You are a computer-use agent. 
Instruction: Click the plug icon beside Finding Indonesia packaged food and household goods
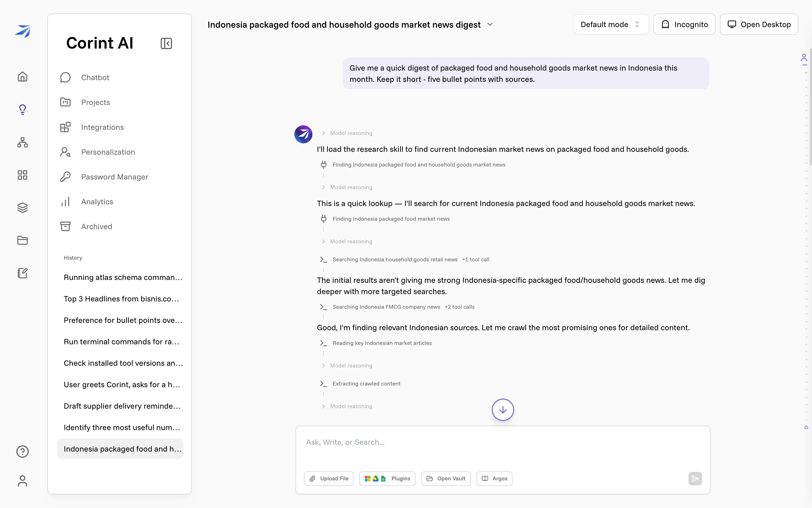(323, 165)
